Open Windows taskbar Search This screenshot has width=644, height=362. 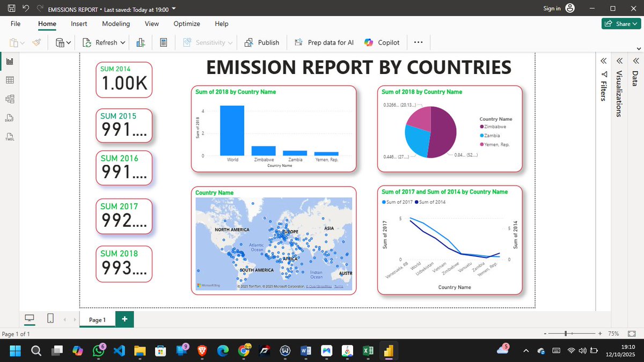point(36,351)
